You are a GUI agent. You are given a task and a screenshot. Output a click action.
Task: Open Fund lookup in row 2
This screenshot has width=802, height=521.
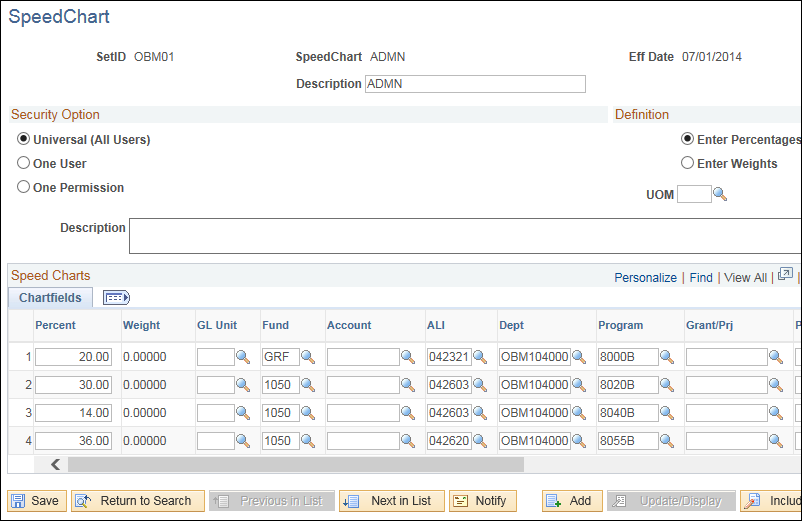[x=308, y=385]
